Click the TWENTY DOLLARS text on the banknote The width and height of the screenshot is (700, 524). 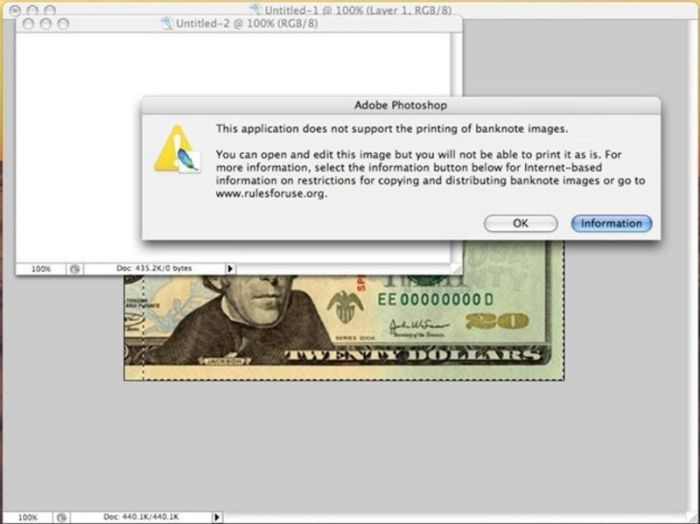point(412,356)
